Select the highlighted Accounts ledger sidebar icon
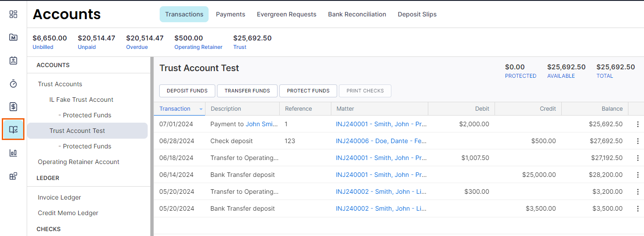644x236 pixels. [13, 129]
